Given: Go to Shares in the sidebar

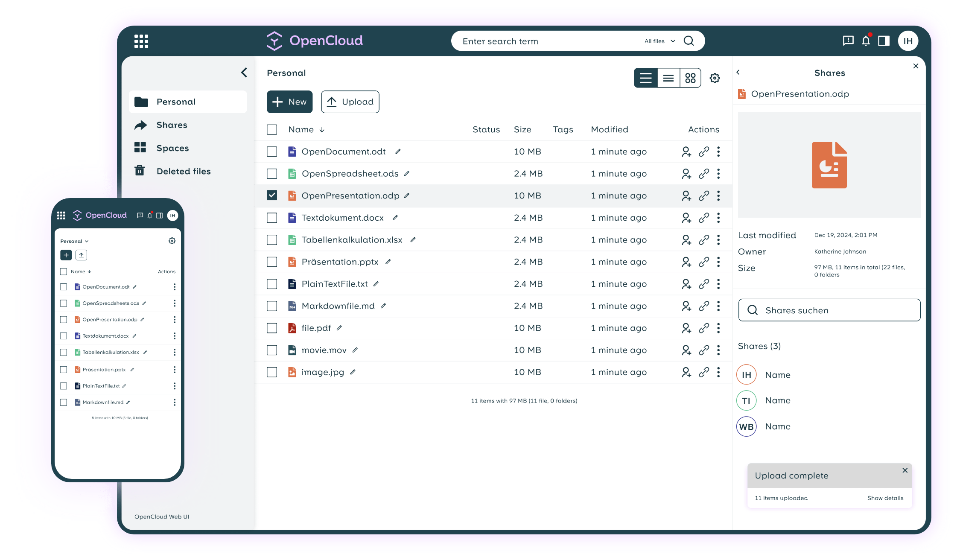Looking at the screenshot, I should point(172,125).
